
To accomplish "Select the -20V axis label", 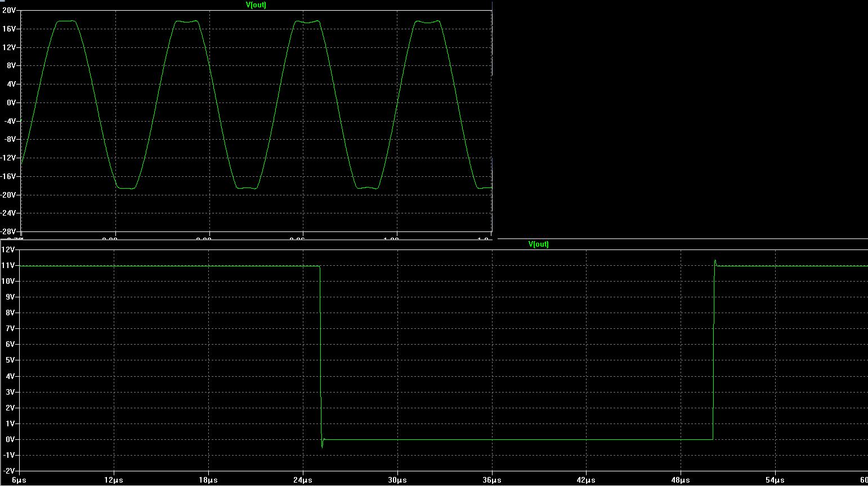I will coord(8,195).
